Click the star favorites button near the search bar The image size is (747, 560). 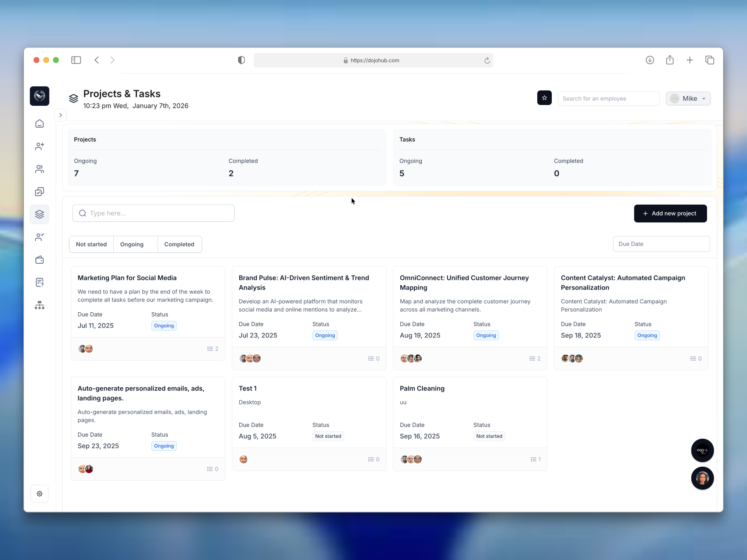click(x=544, y=98)
